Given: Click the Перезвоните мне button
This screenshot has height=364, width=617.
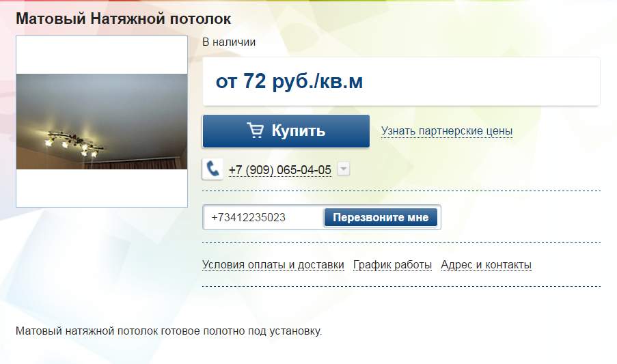Looking at the screenshot, I should (381, 217).
